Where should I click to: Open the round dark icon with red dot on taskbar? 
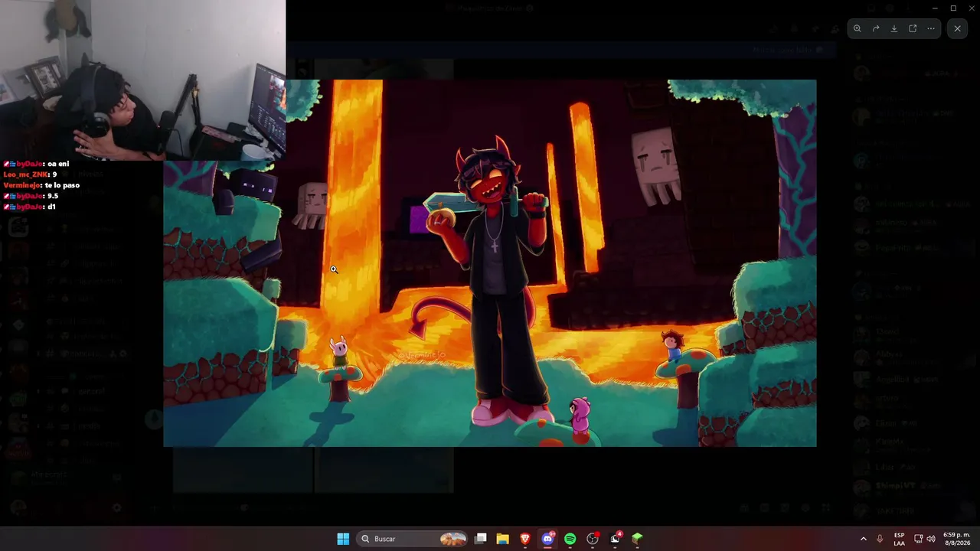point(593,539)
